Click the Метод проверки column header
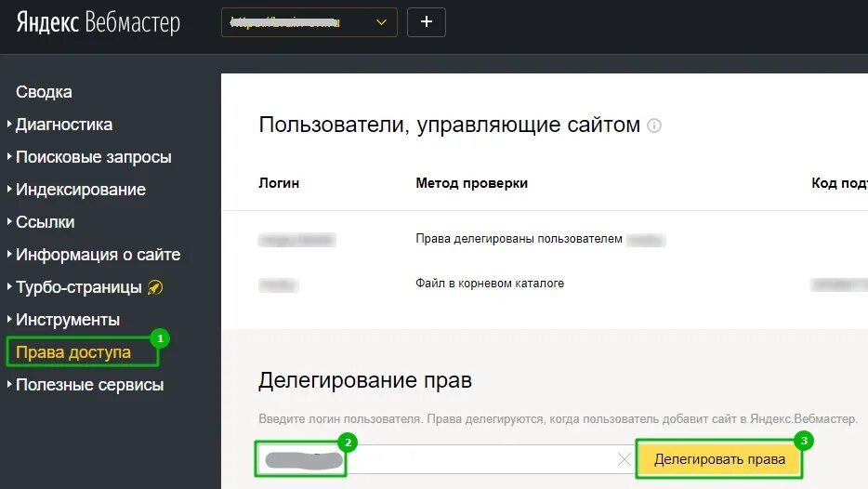 click(x=472, y=183)
